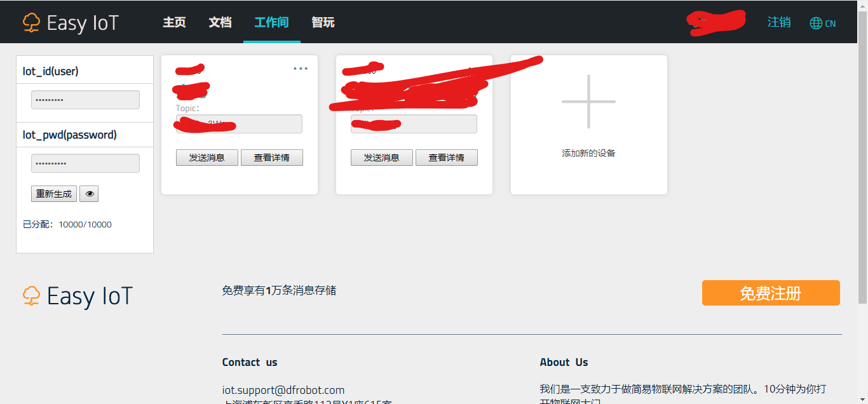Viewport: 868px width, 404px height.
Task: Click 已分配 10000/10000 quota text
Action: 67,224
